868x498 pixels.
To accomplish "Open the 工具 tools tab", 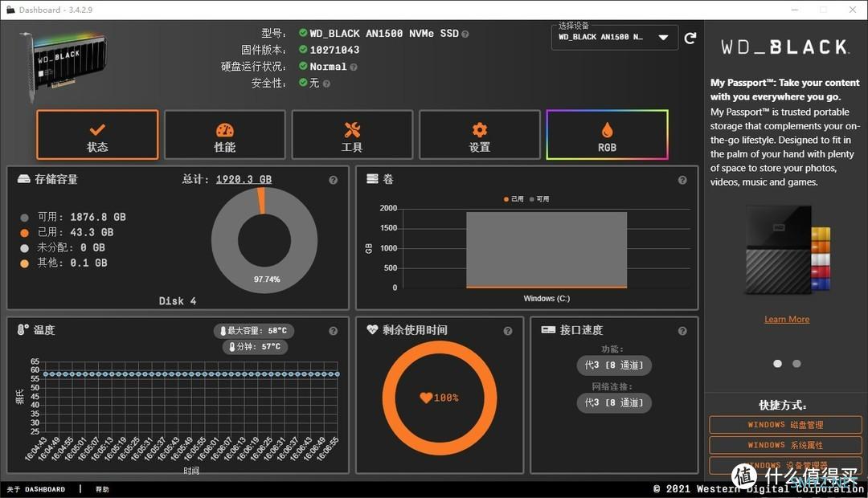I will point(352,134).
